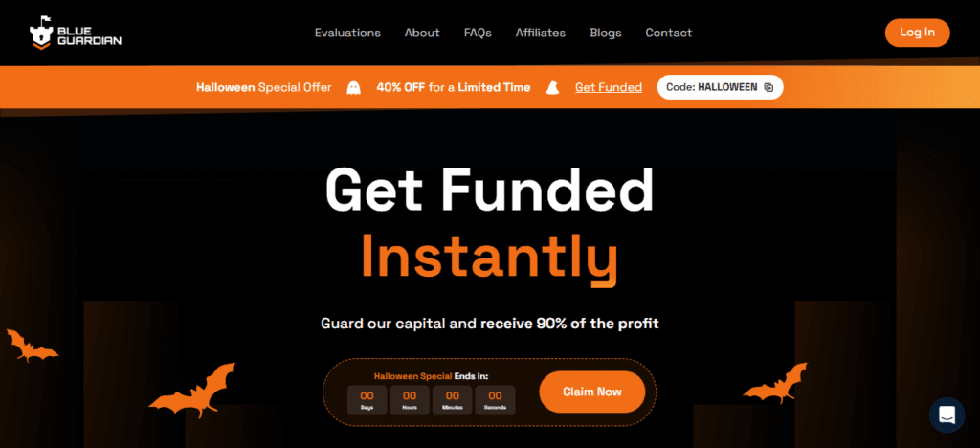Open the Evaluations menu item
The image size is (980, 448).
(347, 34)
